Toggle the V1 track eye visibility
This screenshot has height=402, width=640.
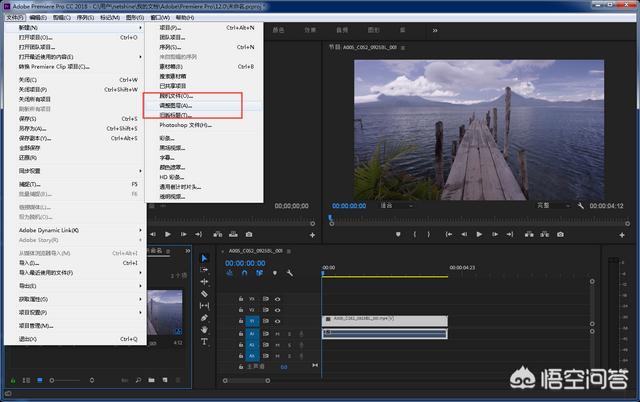tap(278, 321)
